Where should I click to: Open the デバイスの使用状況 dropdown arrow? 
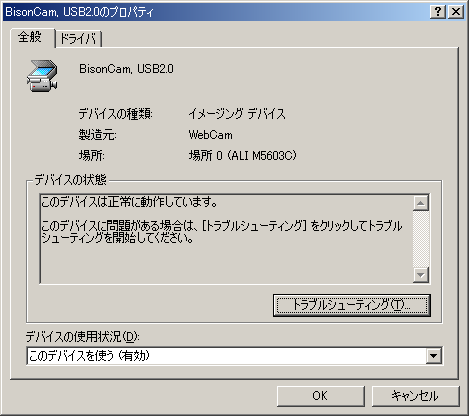pyautogui.click(x=434, y=356)
